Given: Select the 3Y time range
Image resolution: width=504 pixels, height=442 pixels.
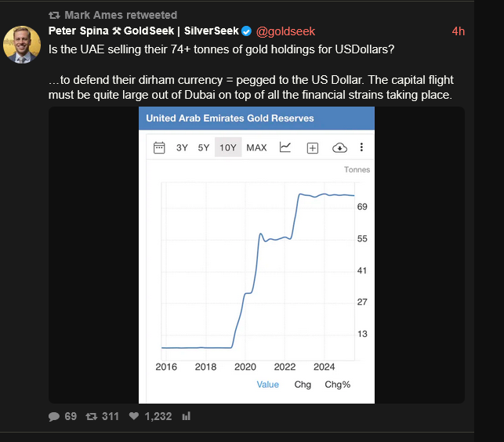Looking at the screenshot, I should point(182,147).
